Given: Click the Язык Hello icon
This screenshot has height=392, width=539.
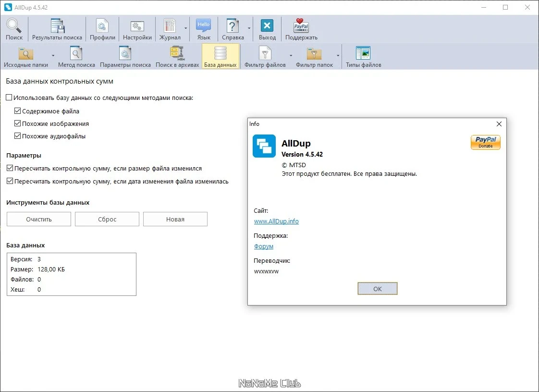Looking at the screenshot, I should 204,26.
